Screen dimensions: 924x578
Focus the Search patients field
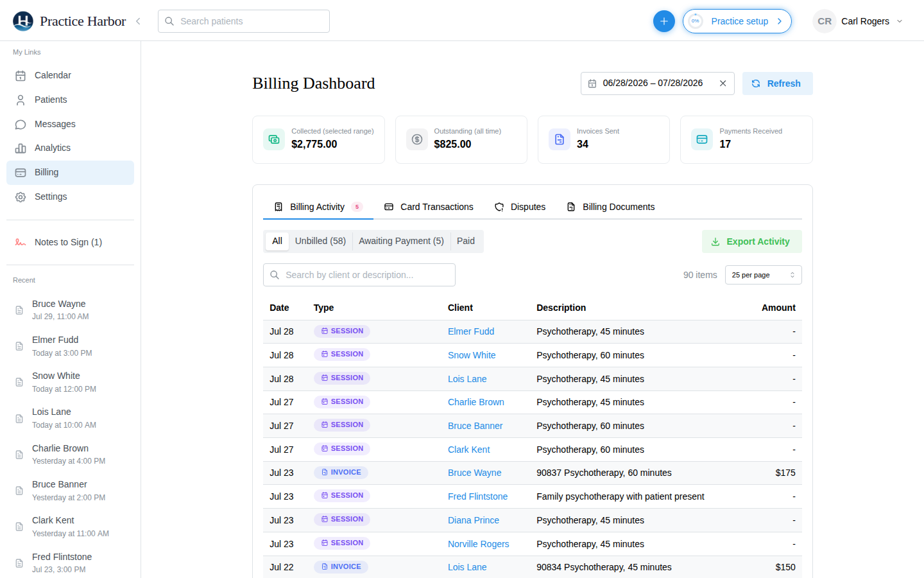(x=244, y=21)
